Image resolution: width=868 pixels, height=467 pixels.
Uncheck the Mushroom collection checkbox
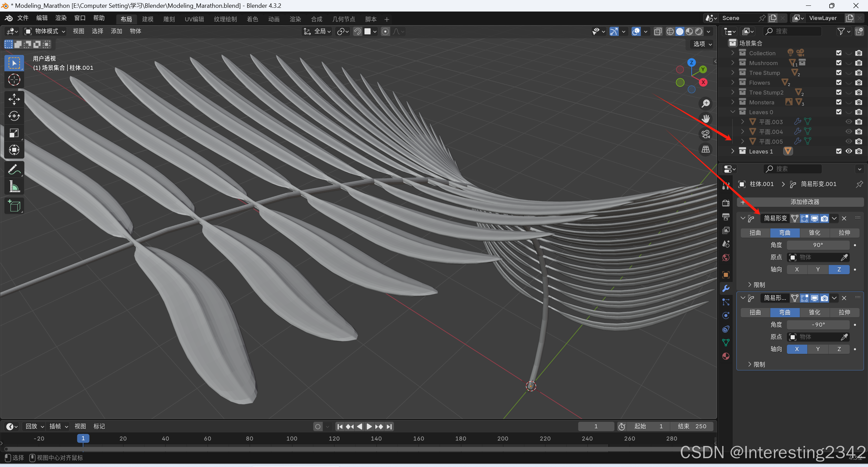coord(839,63)
